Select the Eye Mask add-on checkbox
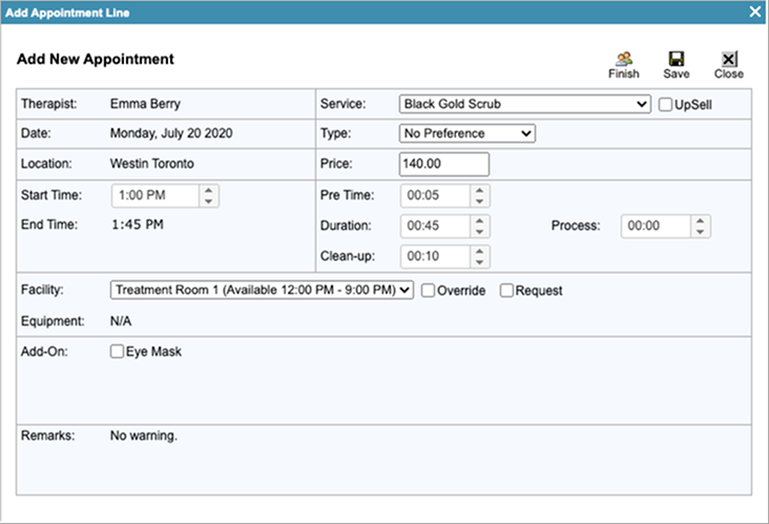This screenshot has height=524, width=769. click(x=117, y=351)
